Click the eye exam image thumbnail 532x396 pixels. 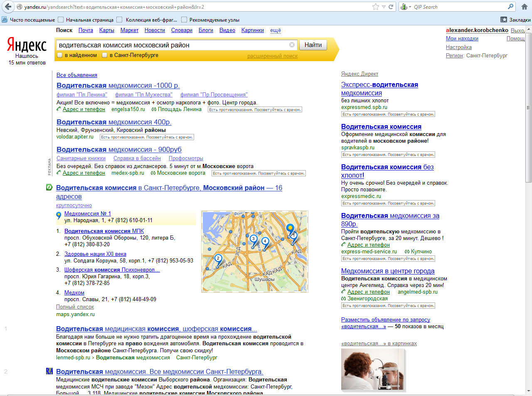click(x=372, y=369)
